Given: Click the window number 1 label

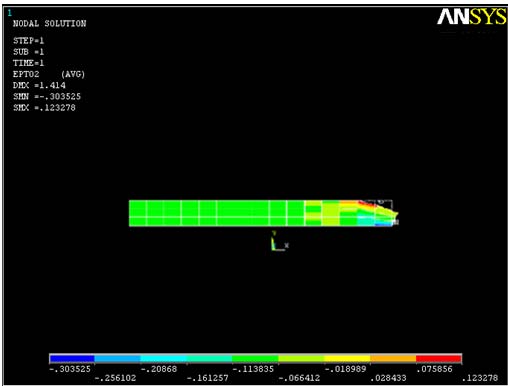Looking at the screenshot, I should (x=10, y=13).
